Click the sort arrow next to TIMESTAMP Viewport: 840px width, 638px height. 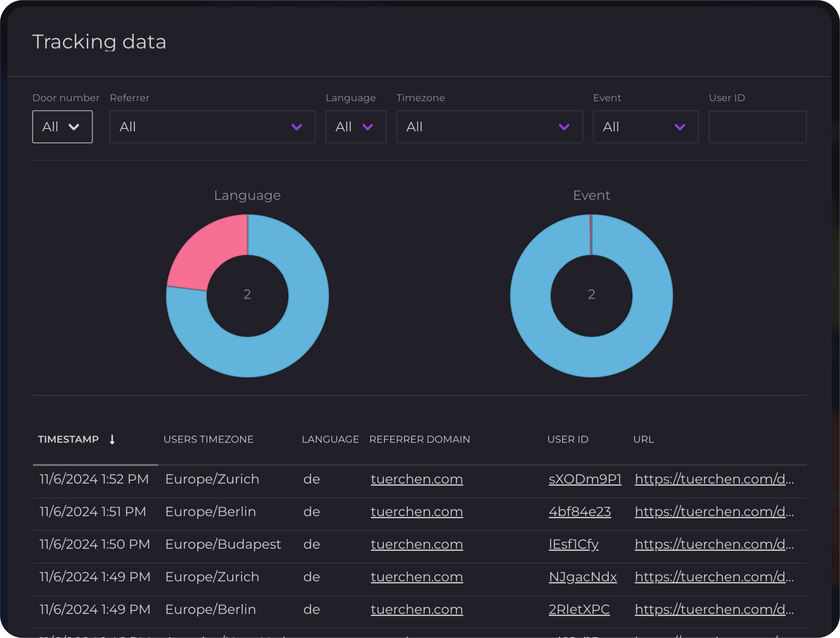[x=112, y=439]
